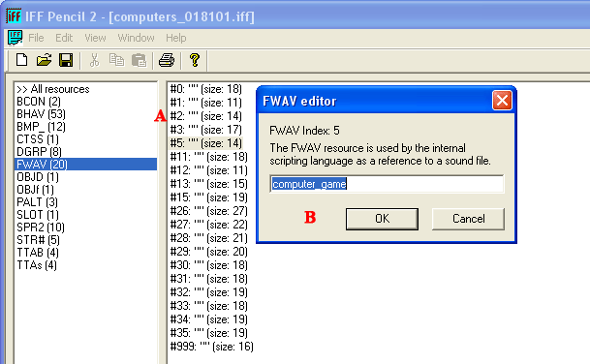
Task: Click the Cut scissors icon
Action: point(94,60)
